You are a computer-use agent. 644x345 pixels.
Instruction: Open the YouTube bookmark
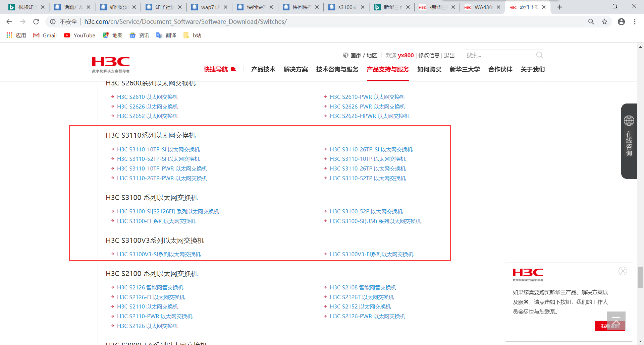pyautogui.click(x=80, y=35)
